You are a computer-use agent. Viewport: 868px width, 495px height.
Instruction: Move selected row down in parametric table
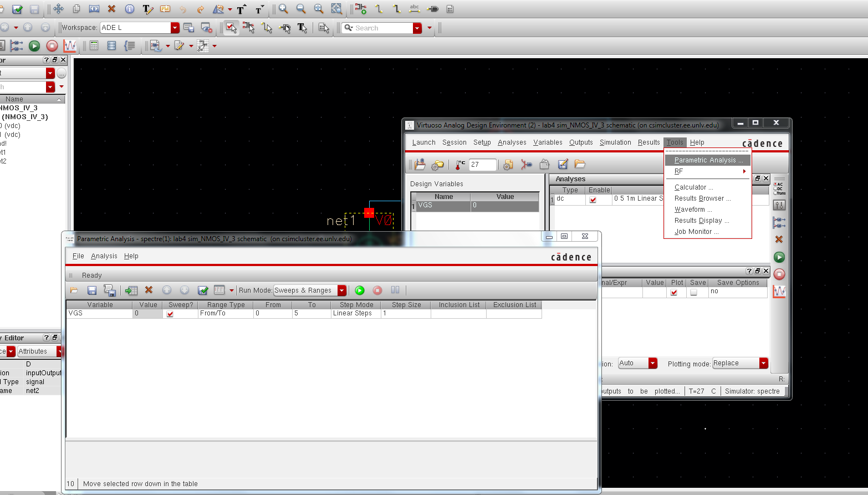pos(185,290)
